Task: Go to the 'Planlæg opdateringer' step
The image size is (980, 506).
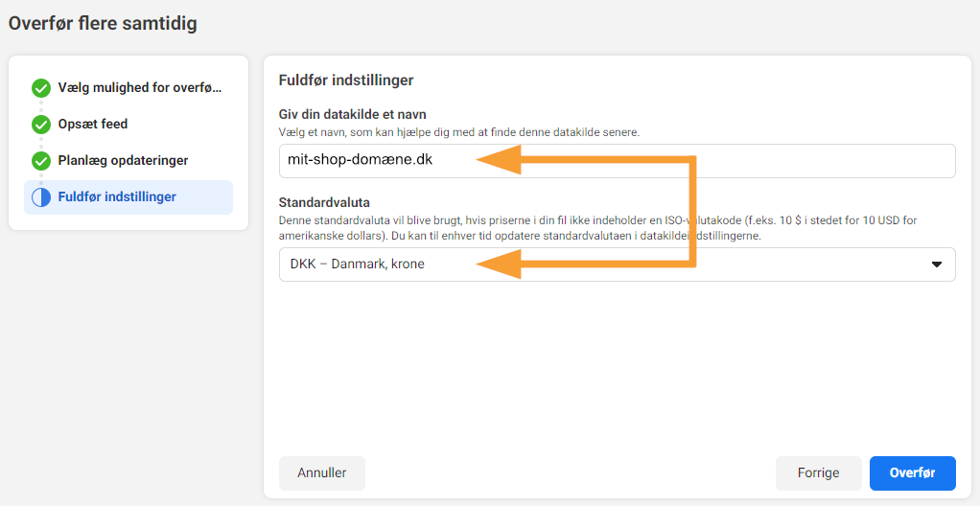Action: tap(123, 161)
